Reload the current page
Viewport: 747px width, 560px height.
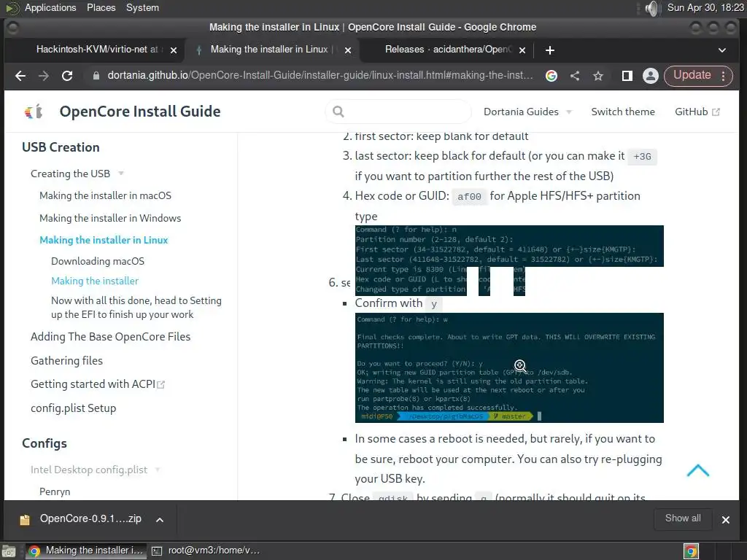click(x=67, y=76)
